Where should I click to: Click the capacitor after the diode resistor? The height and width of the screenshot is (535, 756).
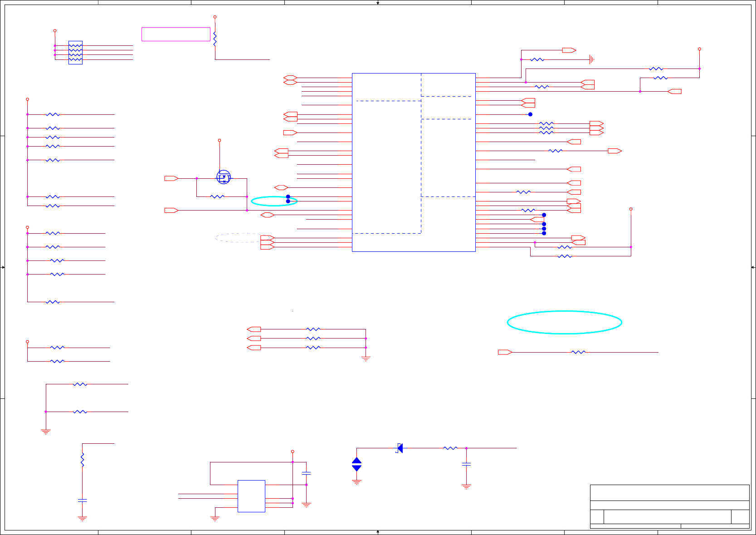coord(466,464)
